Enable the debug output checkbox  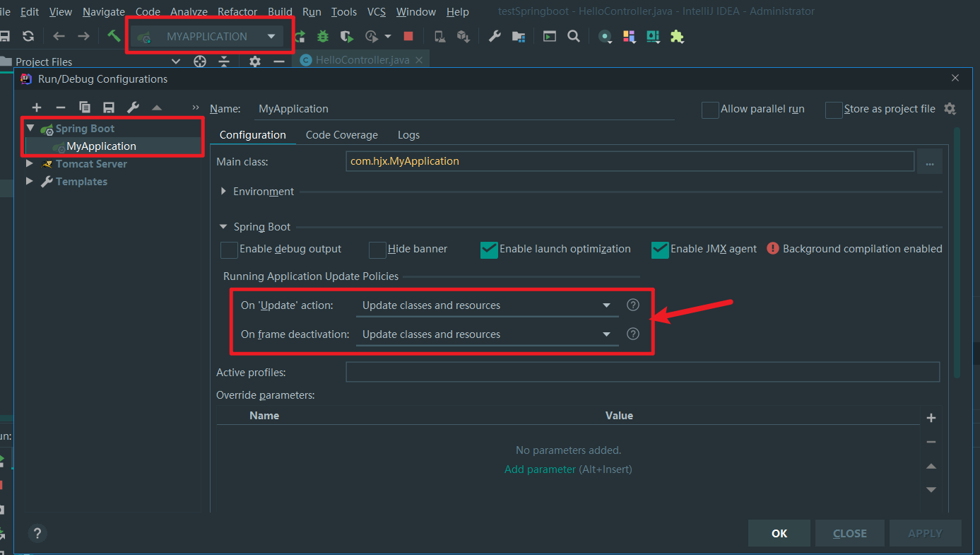coord(229,250)
